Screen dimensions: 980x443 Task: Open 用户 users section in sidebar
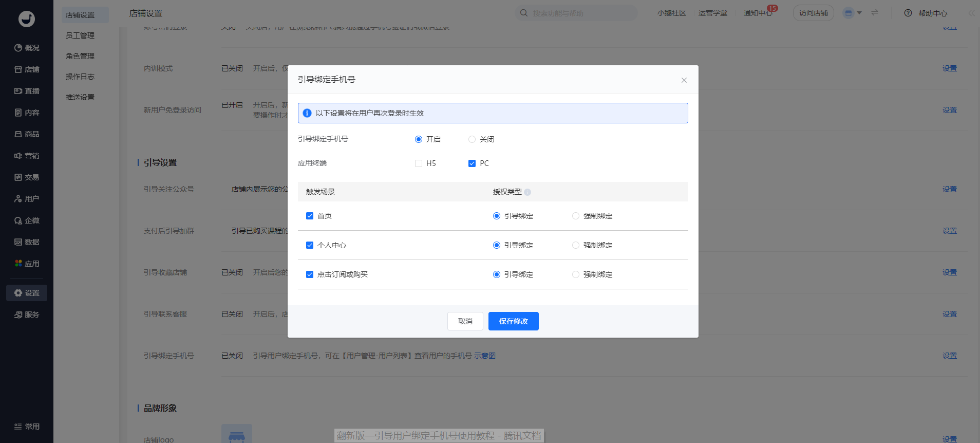(x=27, y=199)
